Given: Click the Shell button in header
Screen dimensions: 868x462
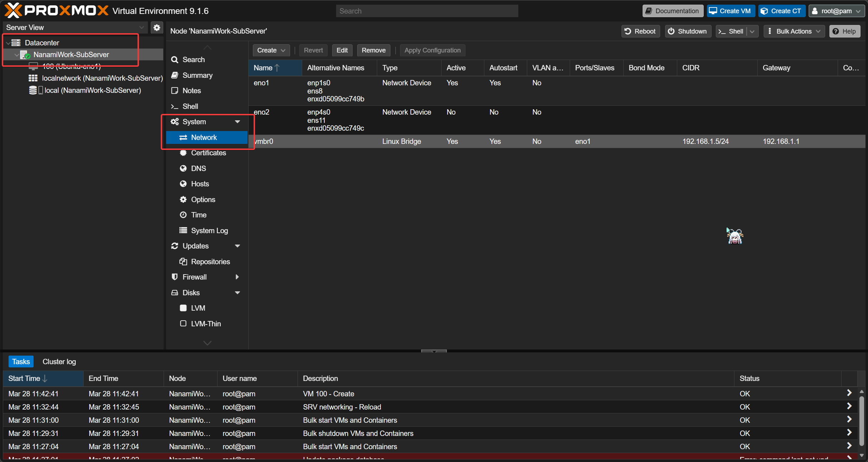Looking at the screenshot, I should (731, 31).
